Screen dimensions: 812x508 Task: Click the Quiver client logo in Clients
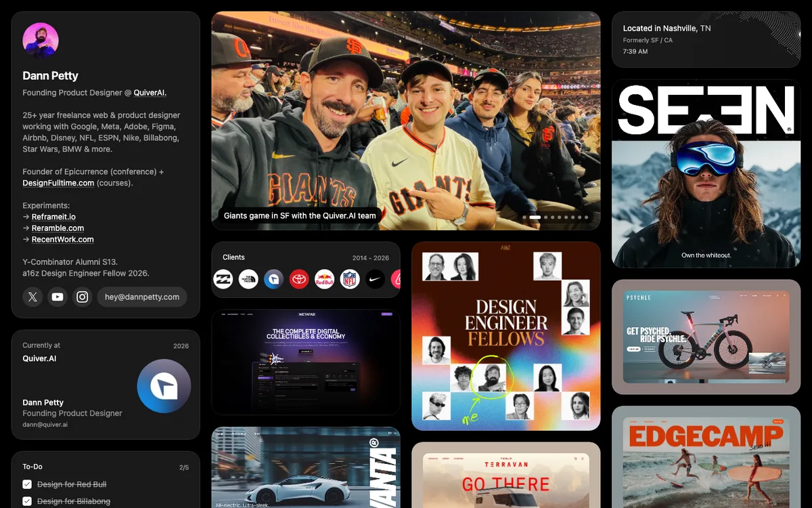click(x=273, y=279)
